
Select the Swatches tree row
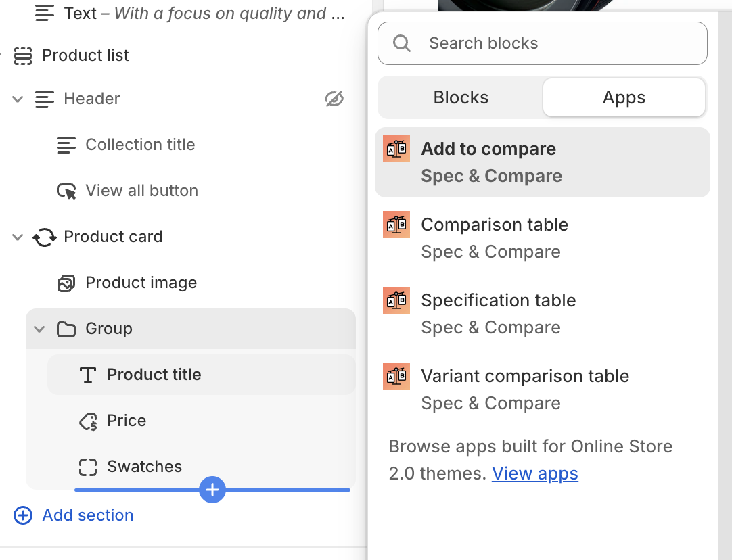coord(202,467)
